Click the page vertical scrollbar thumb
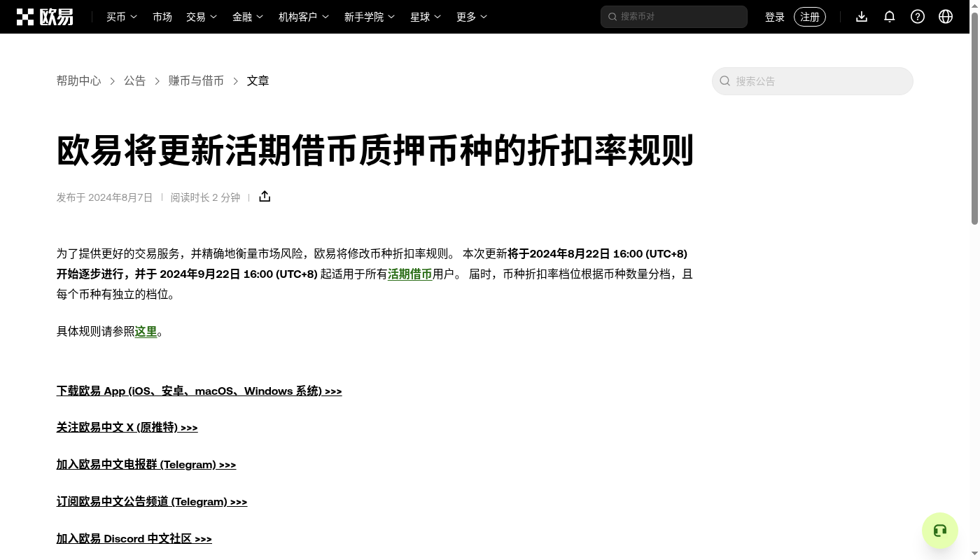This screenshot has height=560, width=980. [x=974, y=119]
